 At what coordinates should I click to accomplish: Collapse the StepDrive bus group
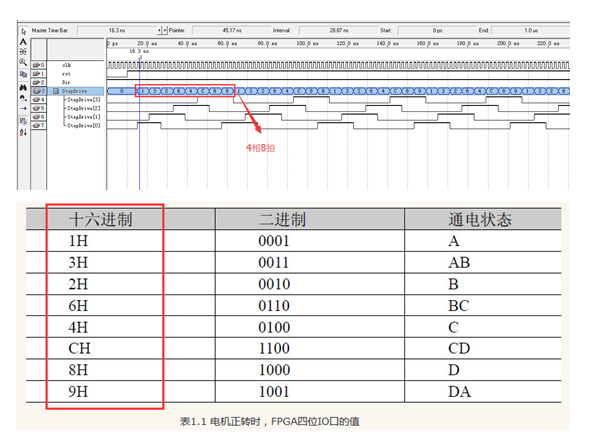pos(56,90)
